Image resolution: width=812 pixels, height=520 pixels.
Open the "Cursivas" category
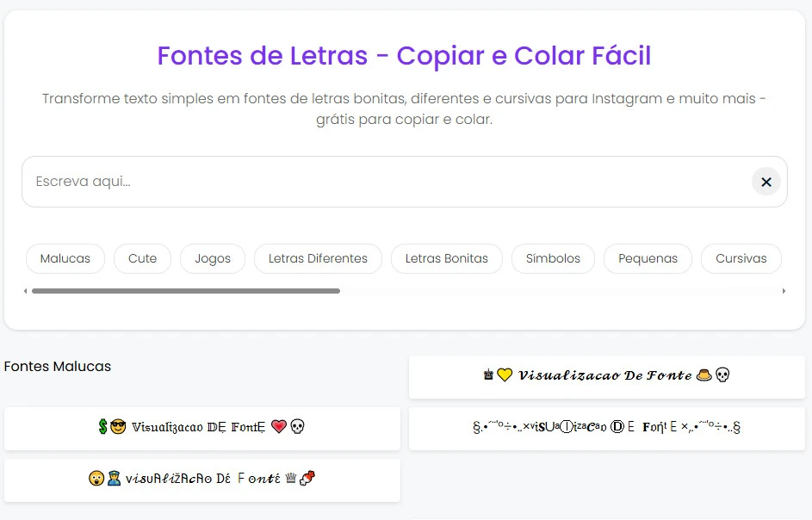tap(741, 258)
